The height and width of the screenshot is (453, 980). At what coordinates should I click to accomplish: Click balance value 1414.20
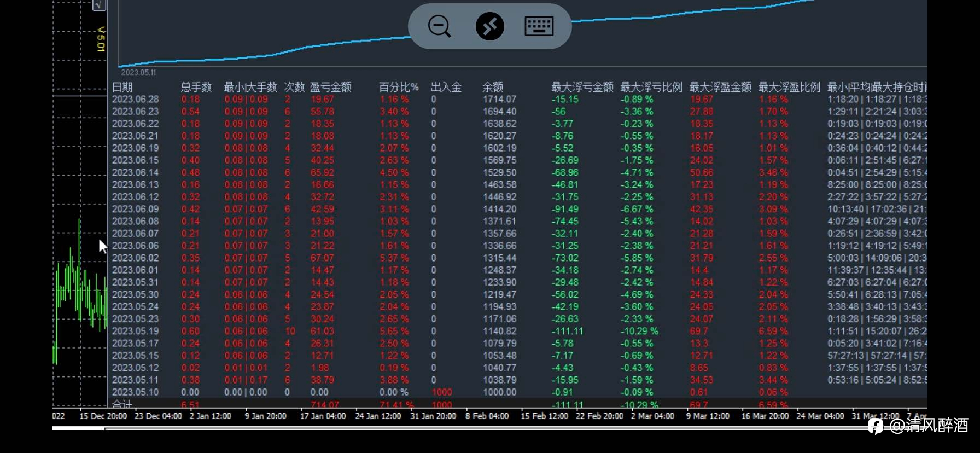[499, 209]
